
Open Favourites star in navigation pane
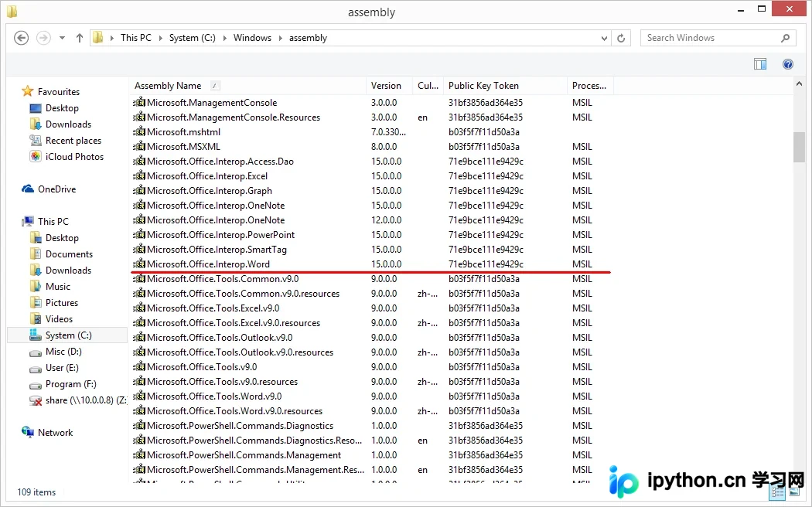click(x=27, y=91)
